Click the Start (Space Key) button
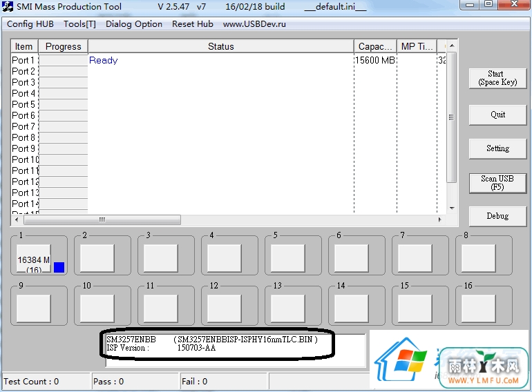The image size is (532, 392). pyautogui.click(x=497, y=78)
